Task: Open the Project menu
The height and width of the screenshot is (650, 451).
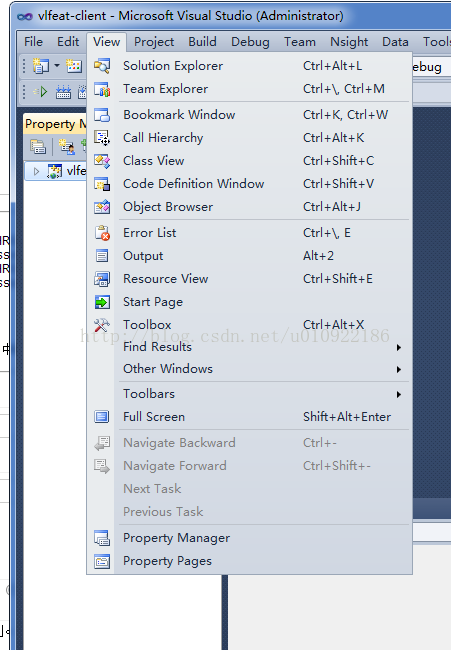Action: tap(154, 42)
